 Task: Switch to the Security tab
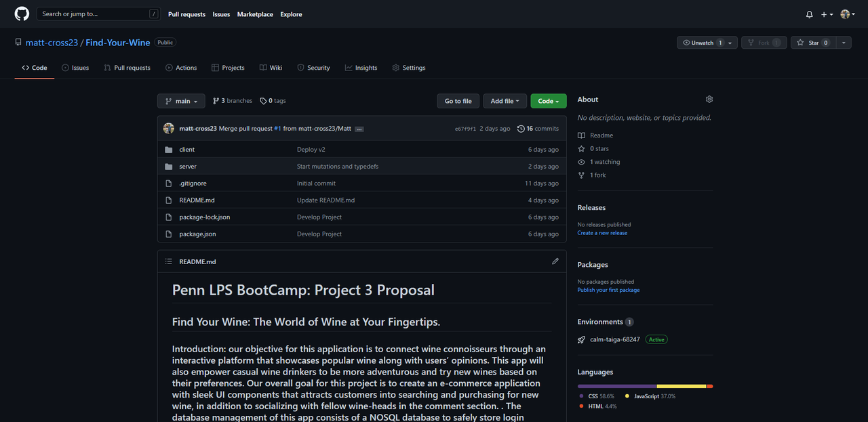313,68
